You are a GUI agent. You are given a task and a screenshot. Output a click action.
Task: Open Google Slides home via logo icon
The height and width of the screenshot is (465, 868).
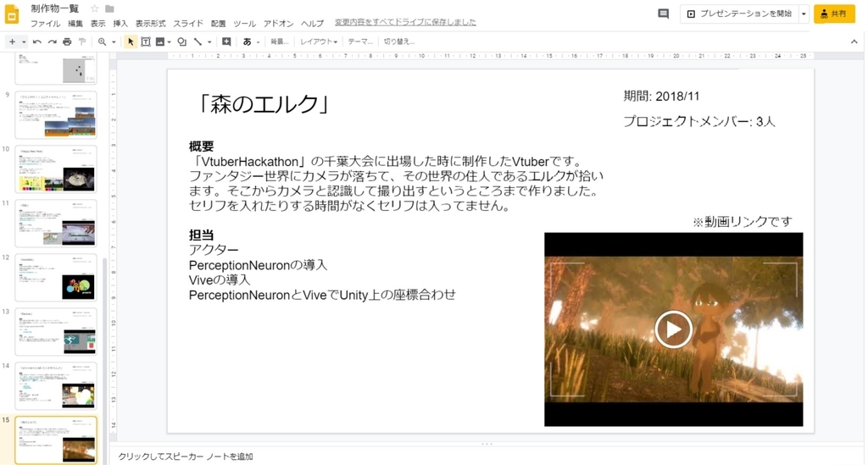12,14
